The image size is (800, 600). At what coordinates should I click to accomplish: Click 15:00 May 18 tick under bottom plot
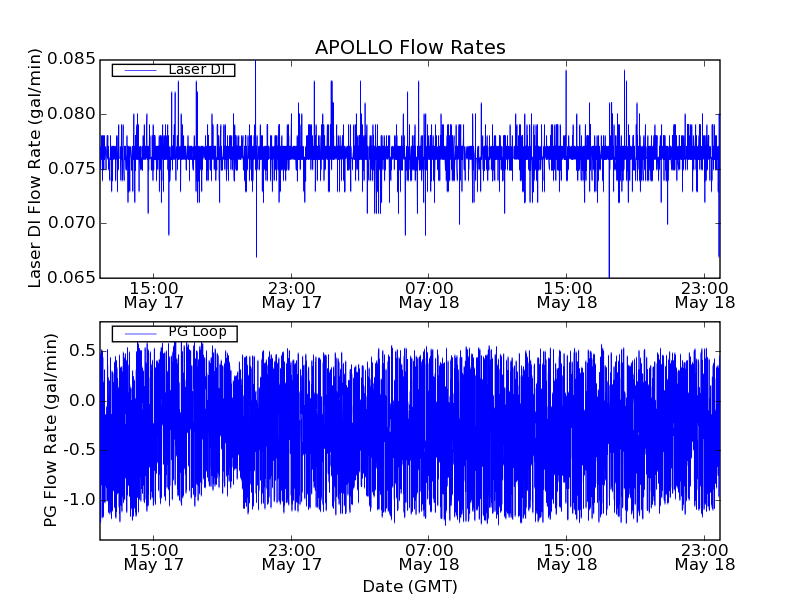coord(567,557)
